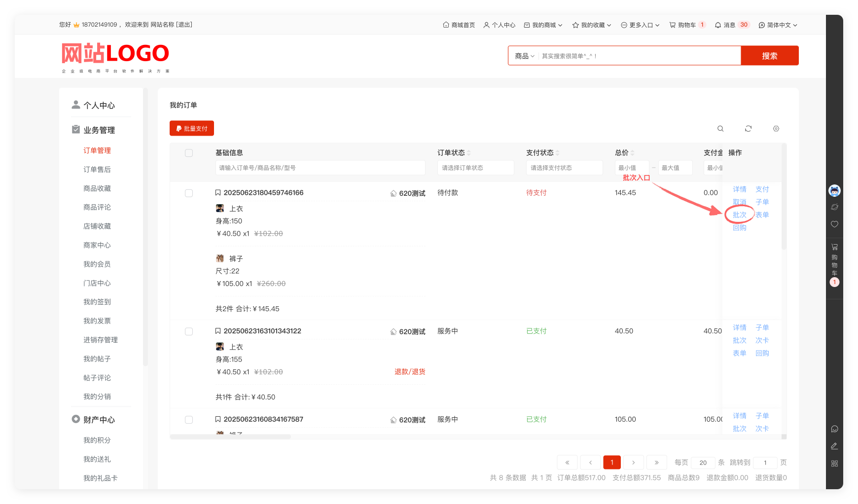
Task: Select checkbox for order 20250623163101343122
Action: click(189, 331)
